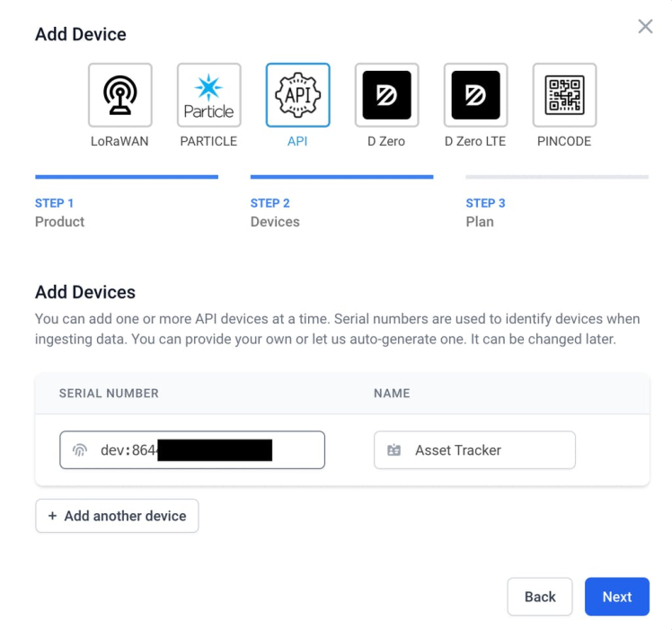Screen dimensions: 672x630
Task: Close the Add Device dialog
Action: pos(645,26)
